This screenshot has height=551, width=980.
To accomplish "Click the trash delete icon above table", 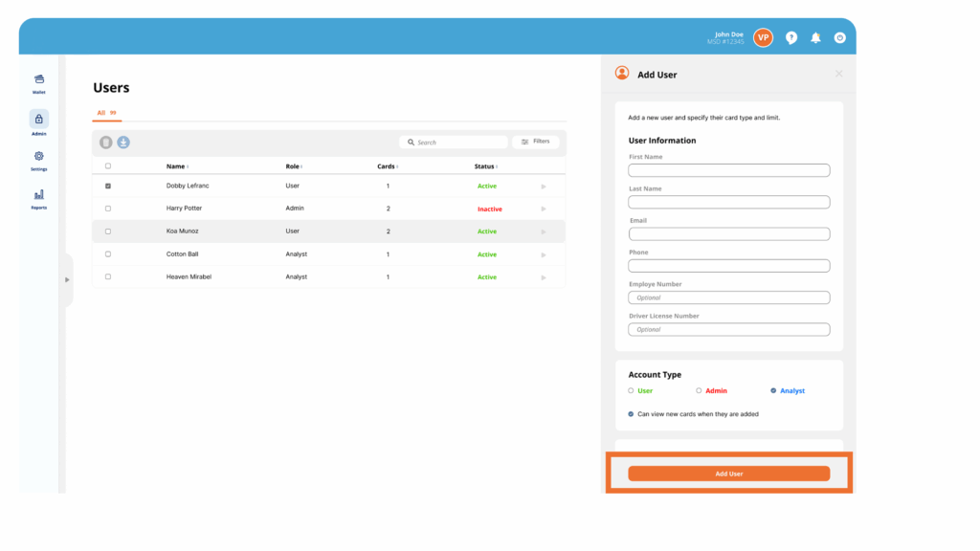I will [x=106, y=143].
